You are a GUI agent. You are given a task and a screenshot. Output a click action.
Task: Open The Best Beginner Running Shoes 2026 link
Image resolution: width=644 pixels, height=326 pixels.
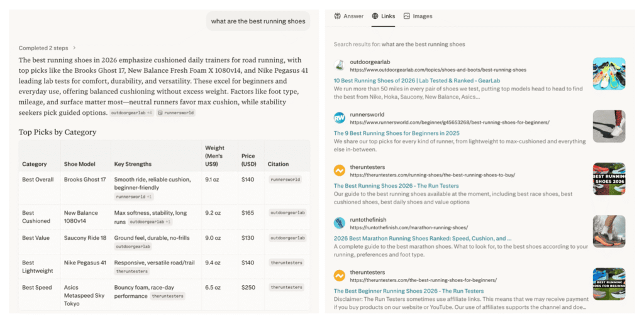pos(408,291)
